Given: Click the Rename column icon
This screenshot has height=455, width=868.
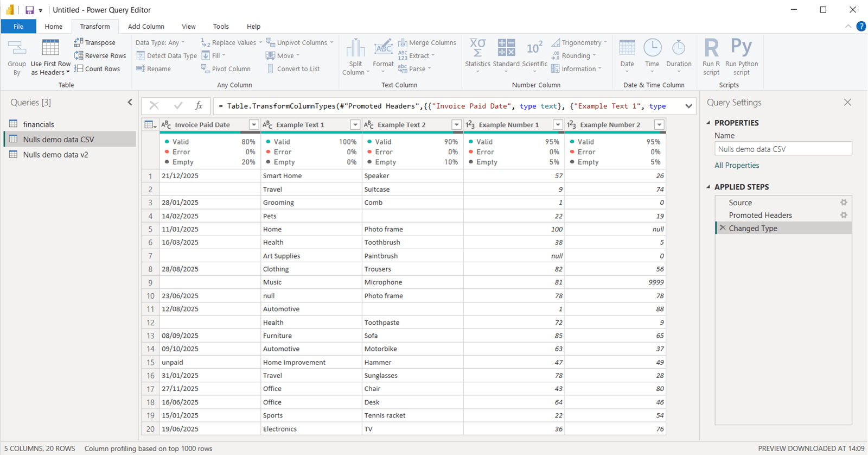Looking at the screenshot, I should coord(141,68).
